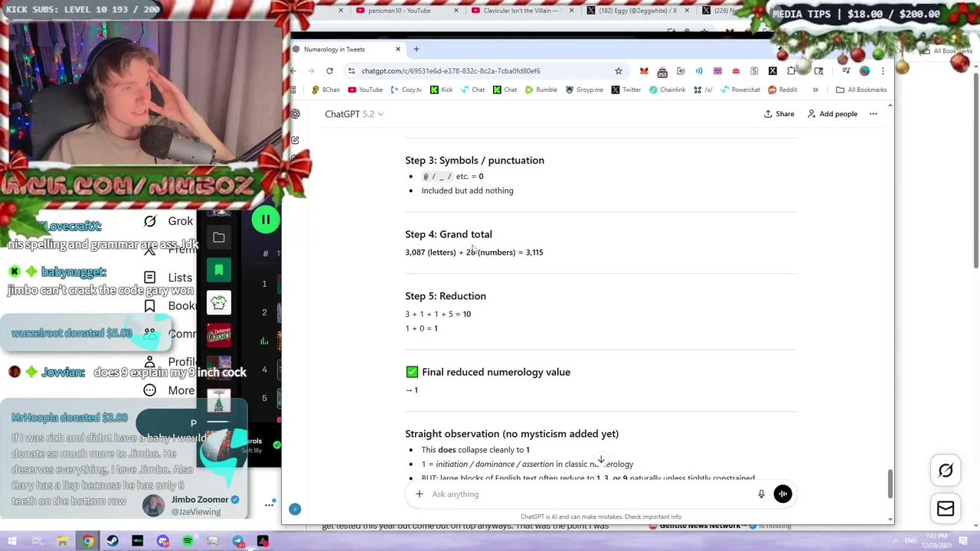Open Grok in the X sidebar
This screenshot has width=980, height=551.
[169, 221]
